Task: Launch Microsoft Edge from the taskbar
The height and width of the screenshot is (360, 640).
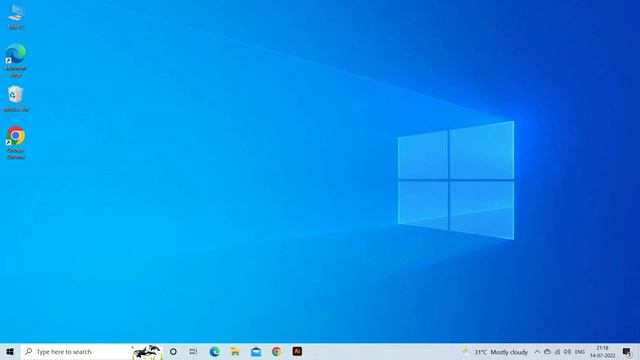Action: (x=214, y=351)
